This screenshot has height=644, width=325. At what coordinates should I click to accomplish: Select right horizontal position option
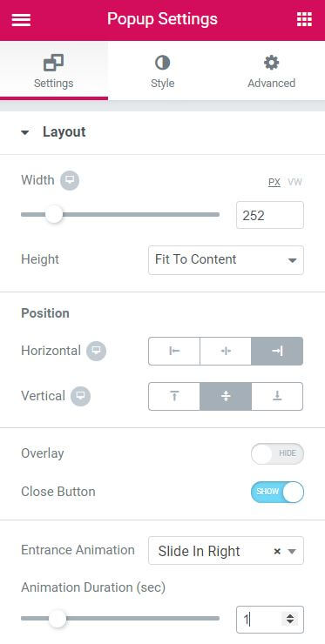(x=277, y=352)
